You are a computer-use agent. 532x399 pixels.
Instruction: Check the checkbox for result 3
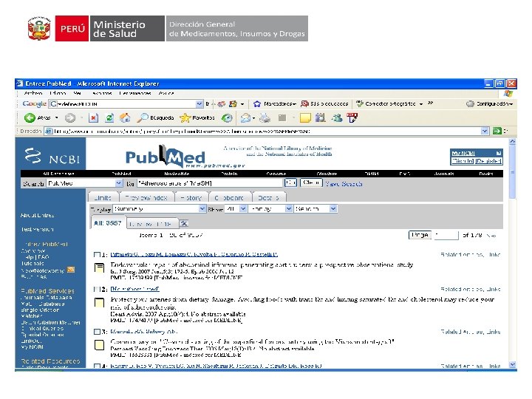tap(97, 332)
